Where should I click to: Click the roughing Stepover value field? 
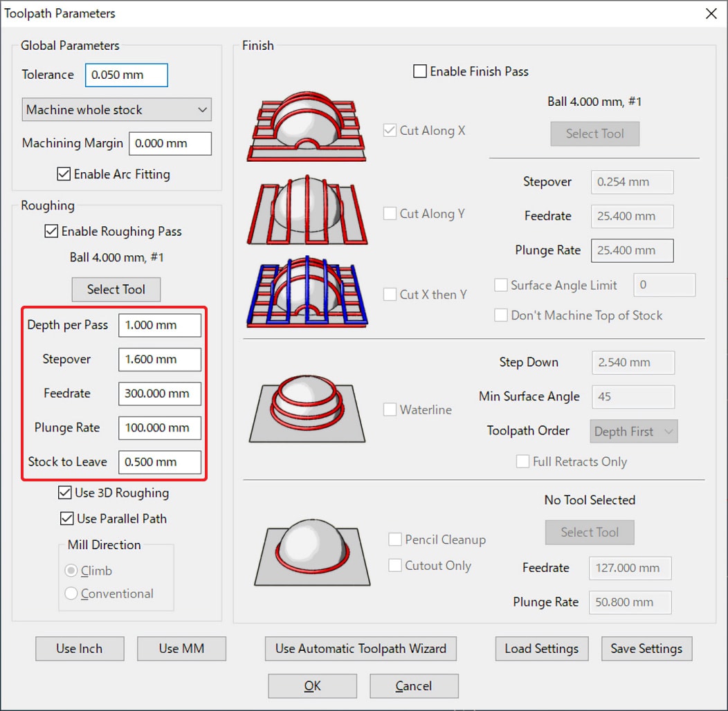click(159, 360)
